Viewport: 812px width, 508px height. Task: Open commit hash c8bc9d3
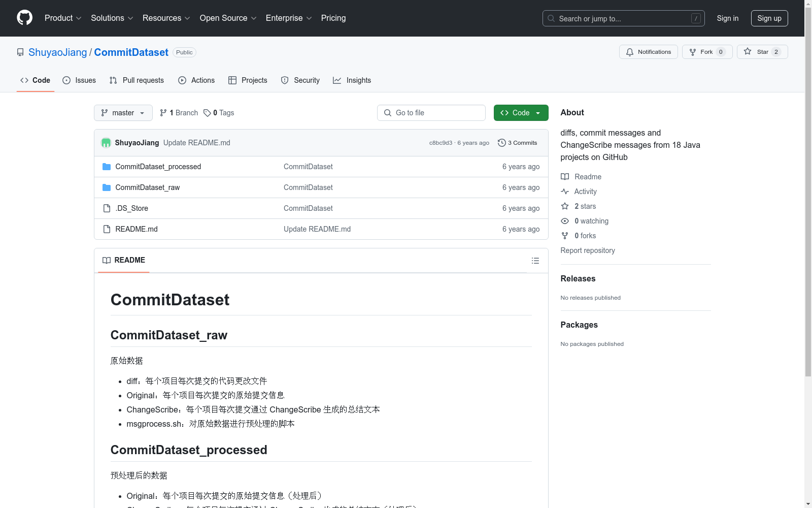(441, 143)
